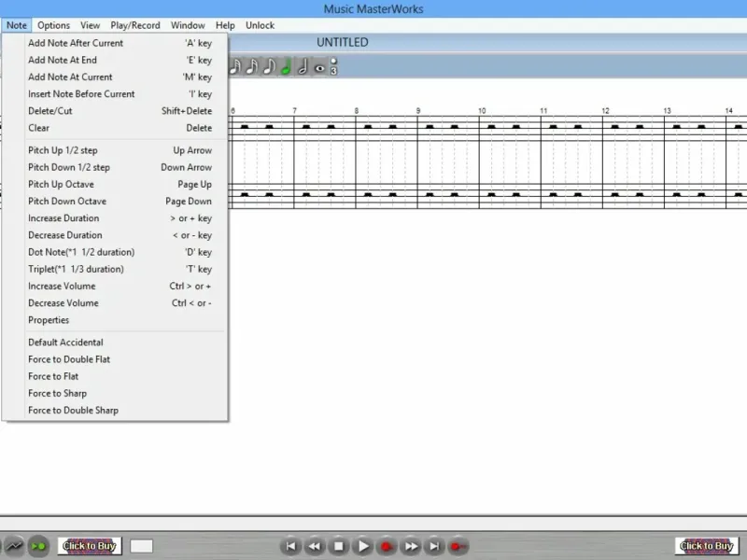
Task: Click the blank input box beside the left Click to Buy button
Action: click(x=142, y=546)
